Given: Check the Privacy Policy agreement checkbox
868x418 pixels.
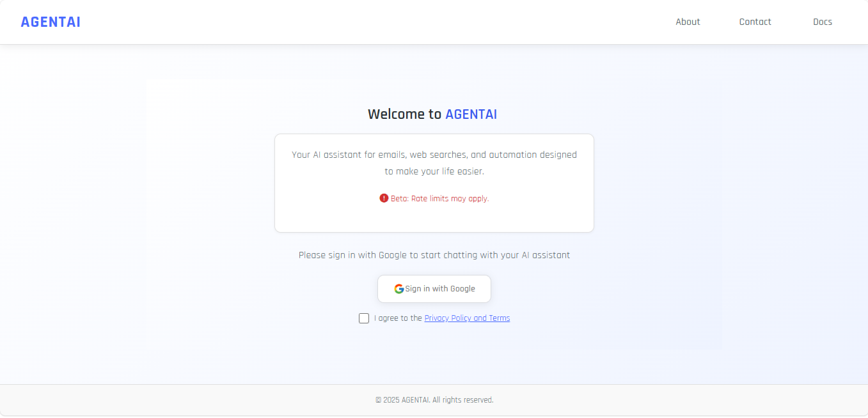Looking at the screenshot, I should [x=364, y=318].
